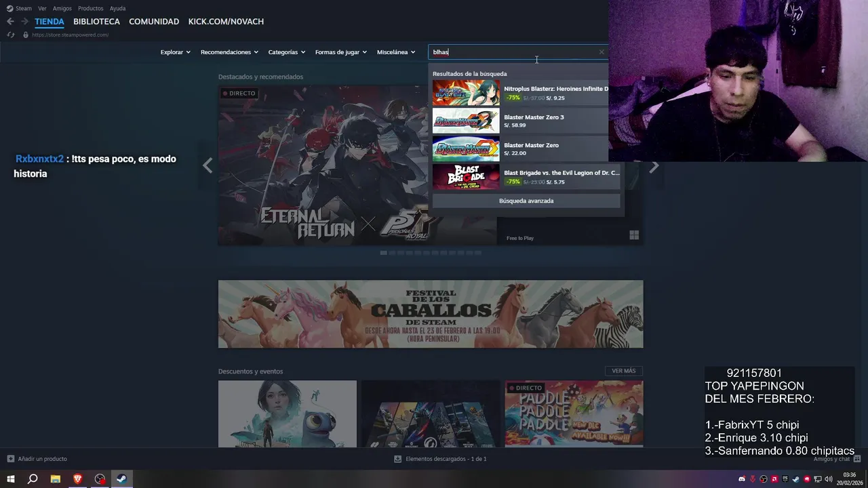Expand the Categorías dropdown

286,52
